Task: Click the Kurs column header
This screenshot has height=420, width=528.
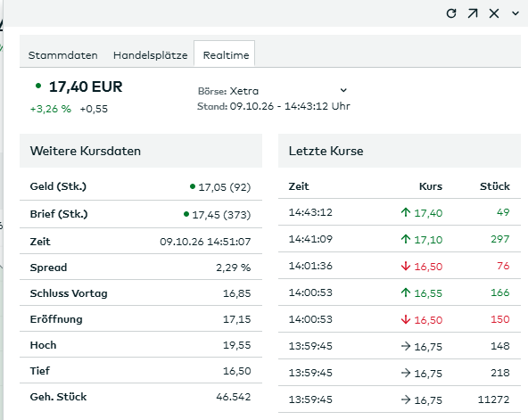Action: [x=431, y=186]
